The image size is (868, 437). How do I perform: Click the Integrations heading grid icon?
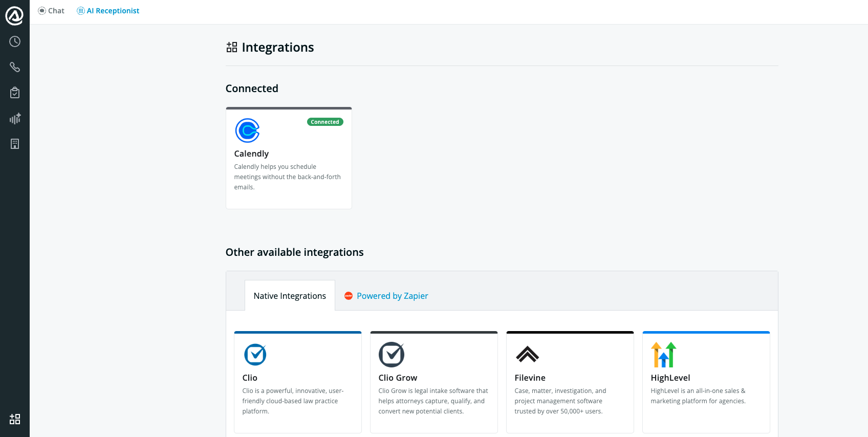(x=232, y=47)
